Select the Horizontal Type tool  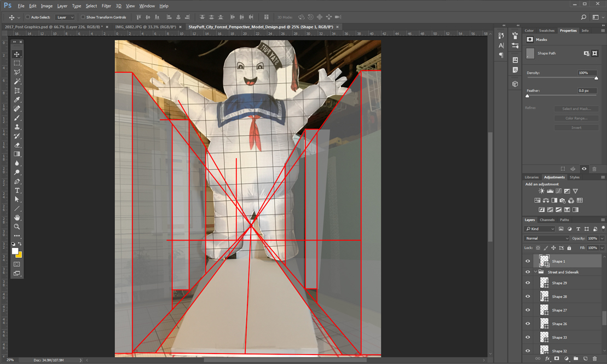[x=16, y=190]
